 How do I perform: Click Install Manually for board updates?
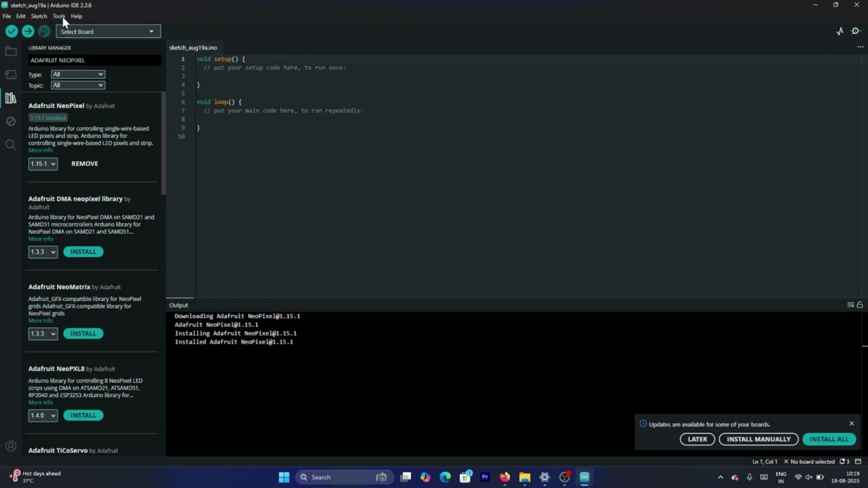click(x=758, y=439)
